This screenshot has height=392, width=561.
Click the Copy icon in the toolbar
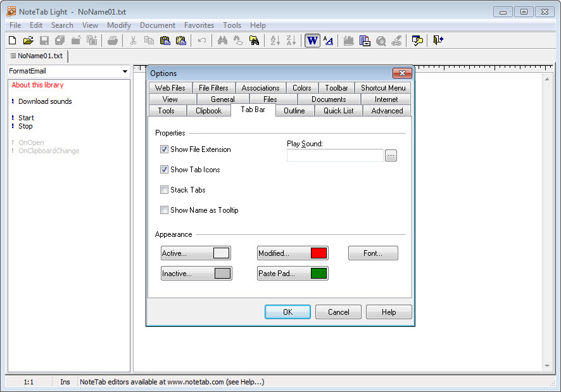(x=149, y=41)
